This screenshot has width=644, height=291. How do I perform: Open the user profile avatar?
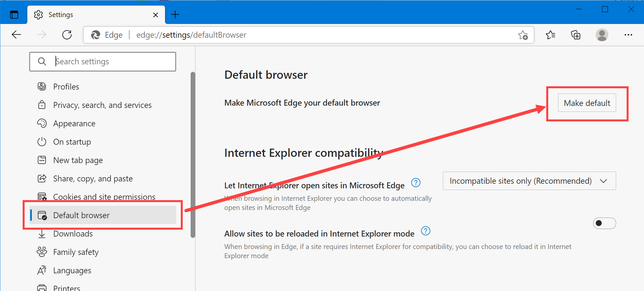coord(602,35)
